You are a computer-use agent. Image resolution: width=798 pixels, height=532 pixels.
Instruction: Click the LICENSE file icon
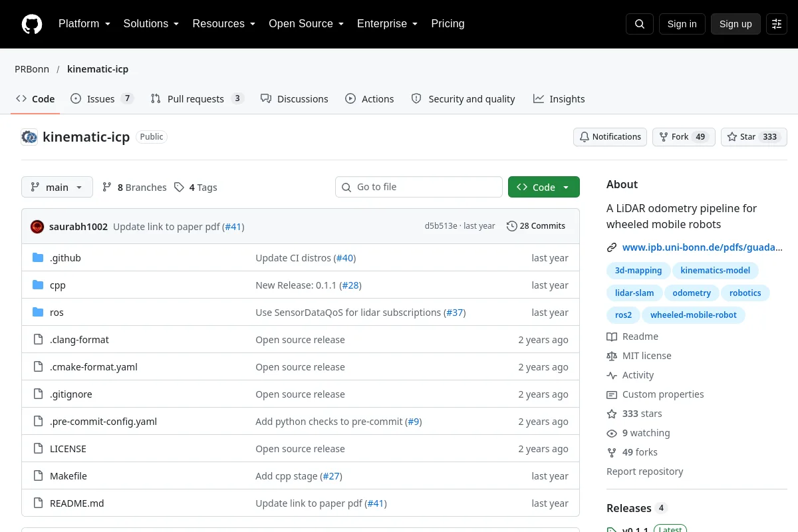pos(38,449)
